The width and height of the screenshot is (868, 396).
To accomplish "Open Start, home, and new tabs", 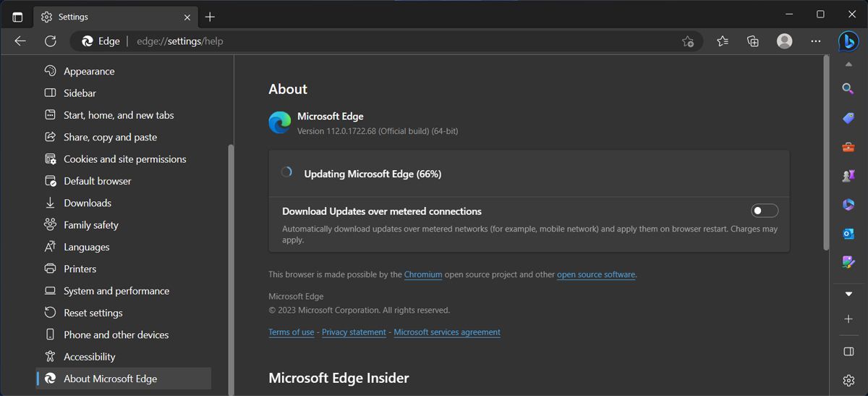I will tap(124, 115).
